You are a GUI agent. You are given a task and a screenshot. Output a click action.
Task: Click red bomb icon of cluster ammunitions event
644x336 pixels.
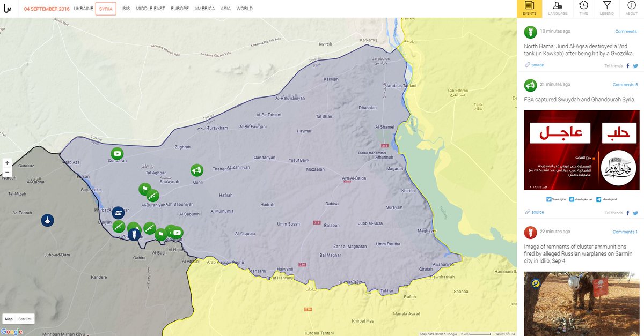530,232
